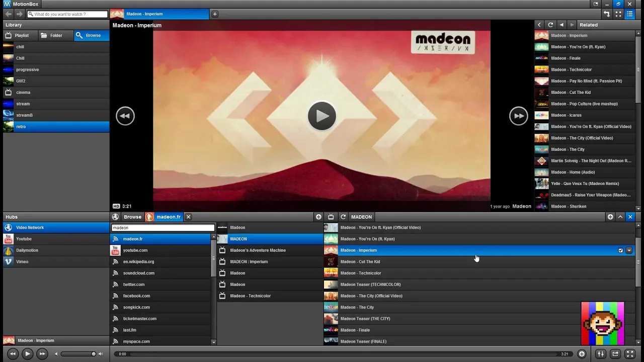The image size is (644, 362).
Task: Close the madeon.fr browse tab
Action: pyautogui.click(x=188, y=217)
